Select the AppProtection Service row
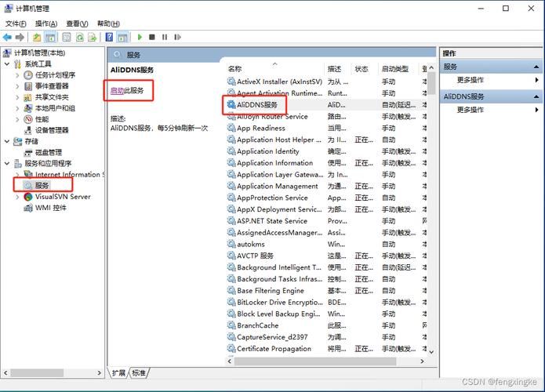Image resolution: width=545 pixels, height=392 pixels. [327, 198]
